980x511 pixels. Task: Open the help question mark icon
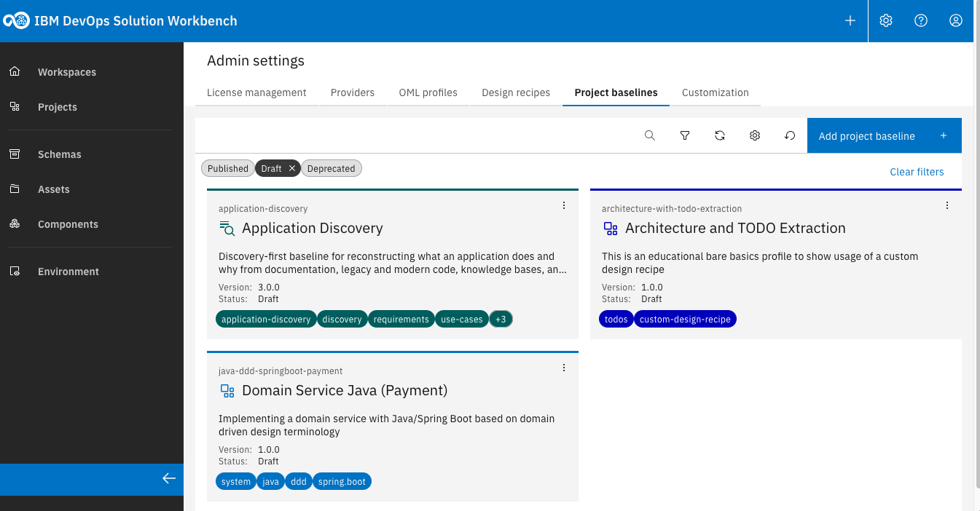[x=921, y=21]
